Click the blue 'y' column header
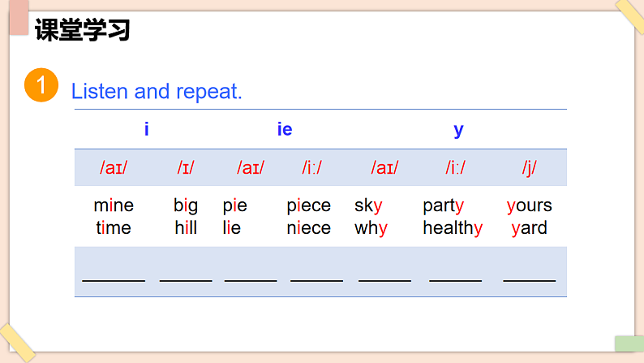This screenshot has height=363, width=644. [x=458, y=131]
